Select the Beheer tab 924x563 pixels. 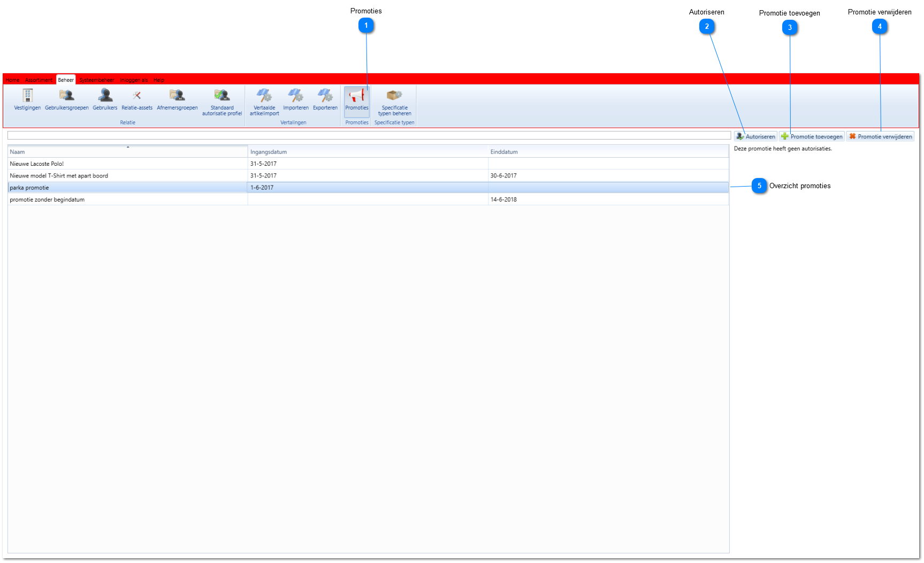click(66, 80)
